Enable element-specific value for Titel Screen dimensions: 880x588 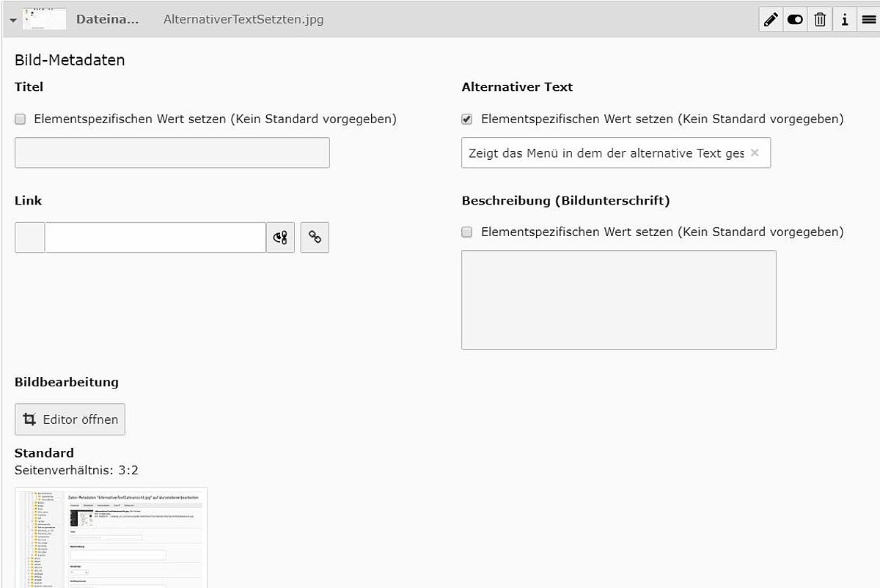tap(21, 119)
